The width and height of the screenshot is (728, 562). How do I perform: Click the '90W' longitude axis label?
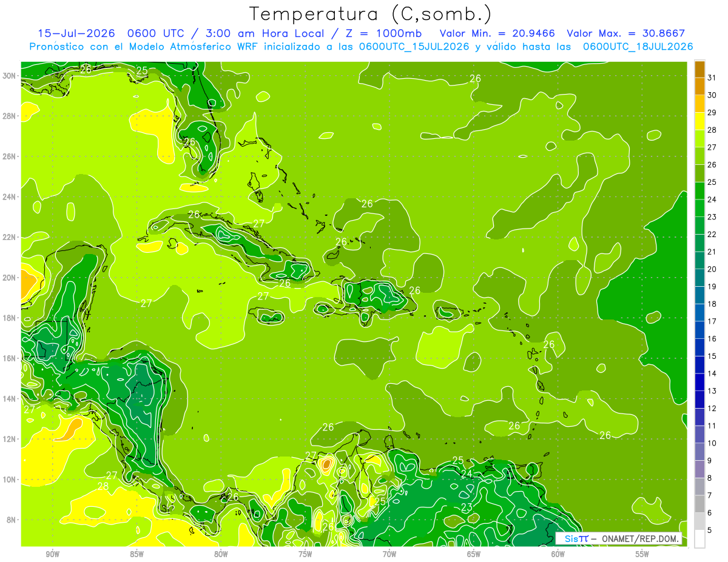[x=52, y=555]
